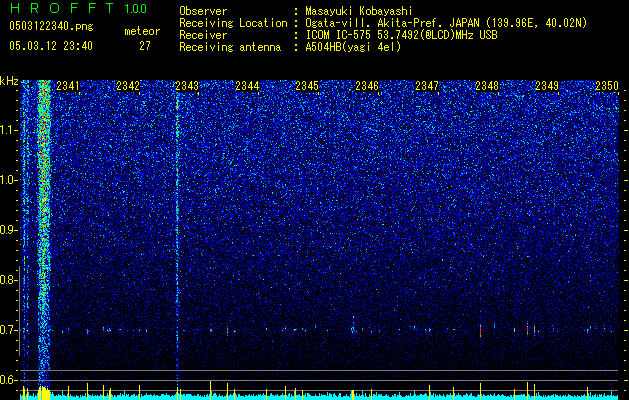Select the 2341 time marker
Screen dimensions: 629x400
[x=68, y=86]
